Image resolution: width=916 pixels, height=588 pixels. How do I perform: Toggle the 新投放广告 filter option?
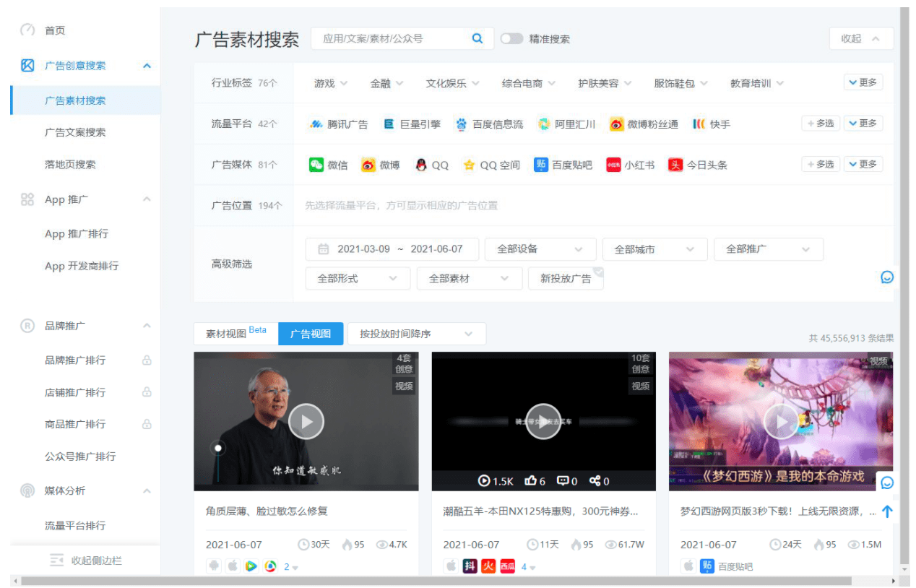point(566,278)
